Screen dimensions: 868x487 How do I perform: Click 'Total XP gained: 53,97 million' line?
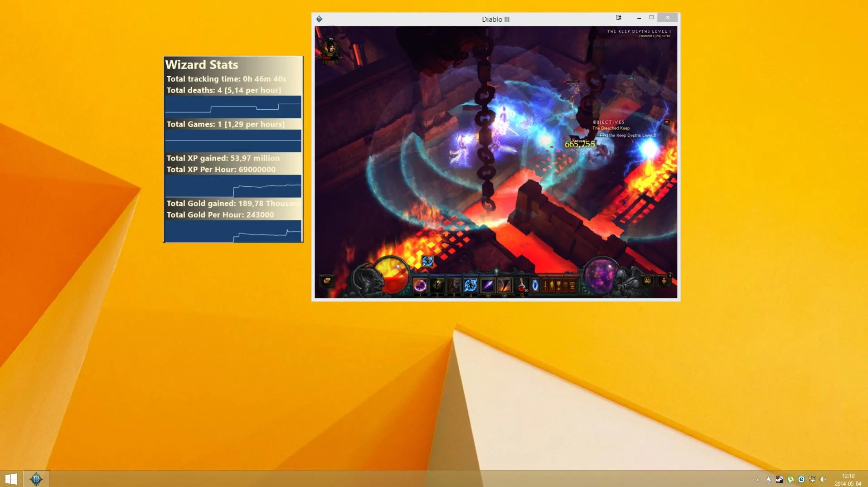[x=223, y=158]
